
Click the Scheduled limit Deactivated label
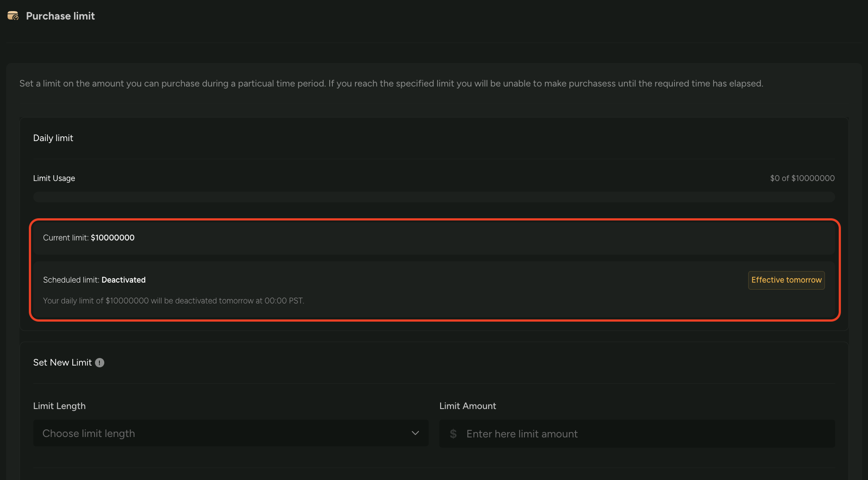click(94, 280)
